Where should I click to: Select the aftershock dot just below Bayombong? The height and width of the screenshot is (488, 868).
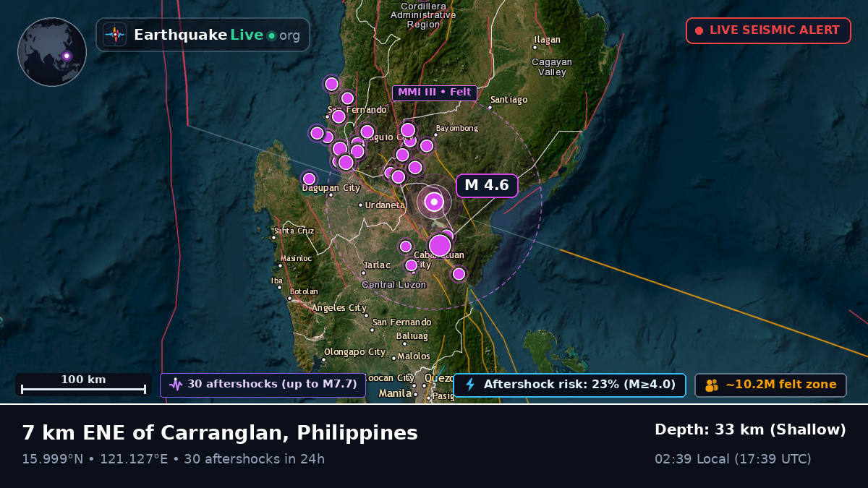427,146
